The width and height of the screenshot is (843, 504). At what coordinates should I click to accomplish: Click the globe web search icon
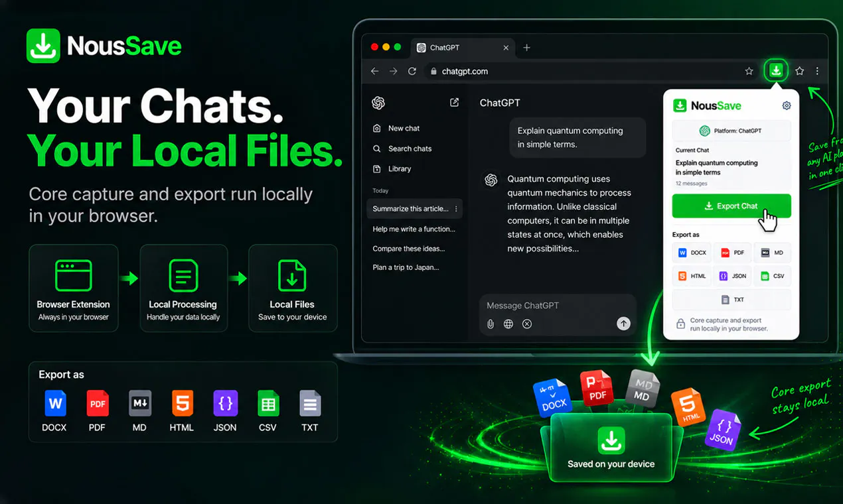(x=508, y=324)
